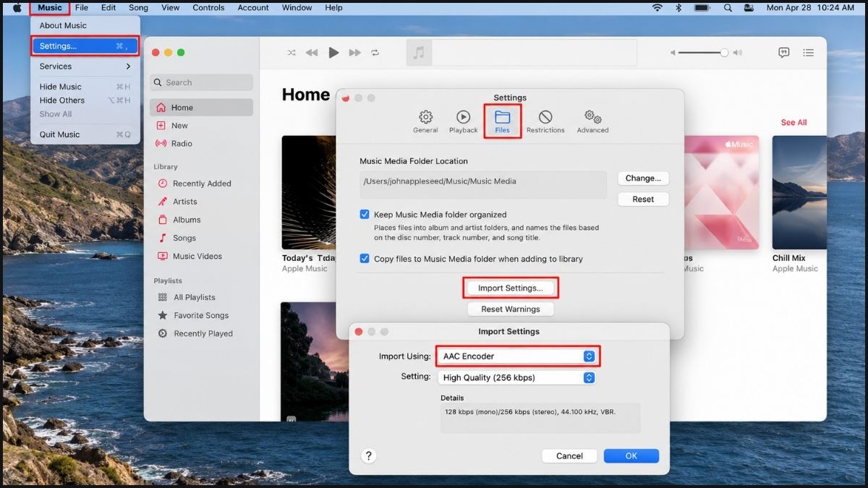Expand the Services submenu
868x488 pixels.
[x=85, y=67]
